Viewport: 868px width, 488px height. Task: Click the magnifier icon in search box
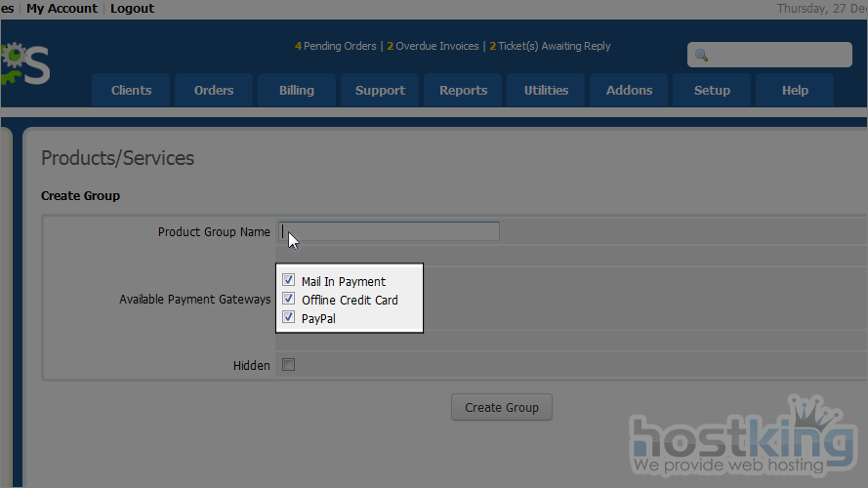click(x=701, y=56)
